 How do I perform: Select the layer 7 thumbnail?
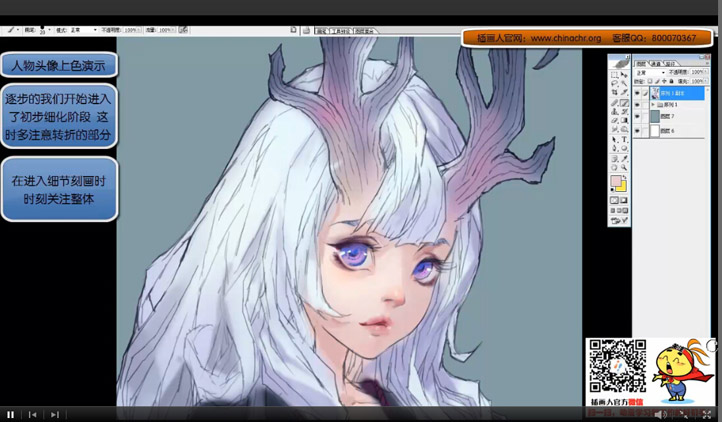[x=655, y=117]
